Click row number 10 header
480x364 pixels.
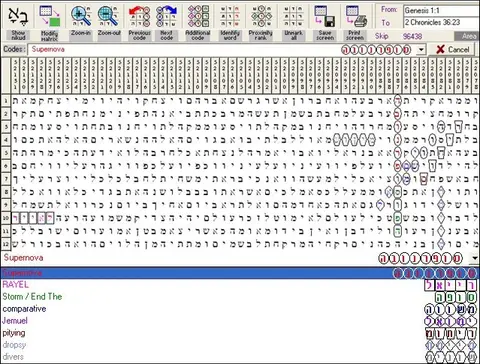point(6,218)
